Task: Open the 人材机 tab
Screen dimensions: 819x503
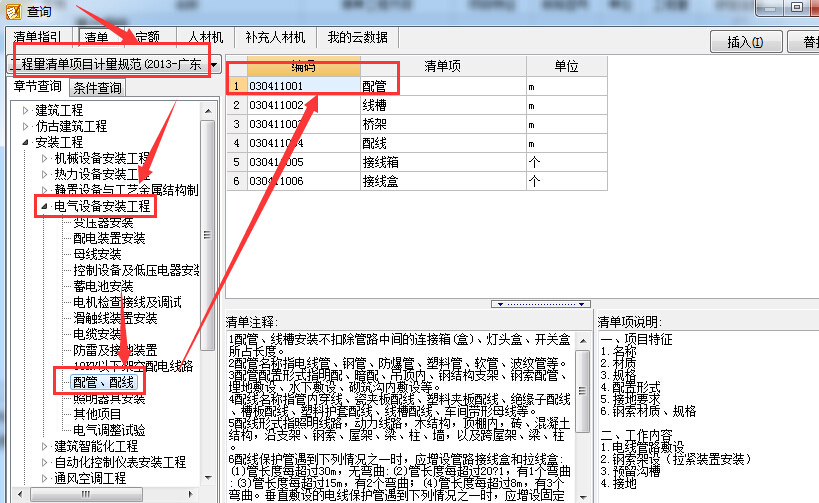Action: coord(206,38)
